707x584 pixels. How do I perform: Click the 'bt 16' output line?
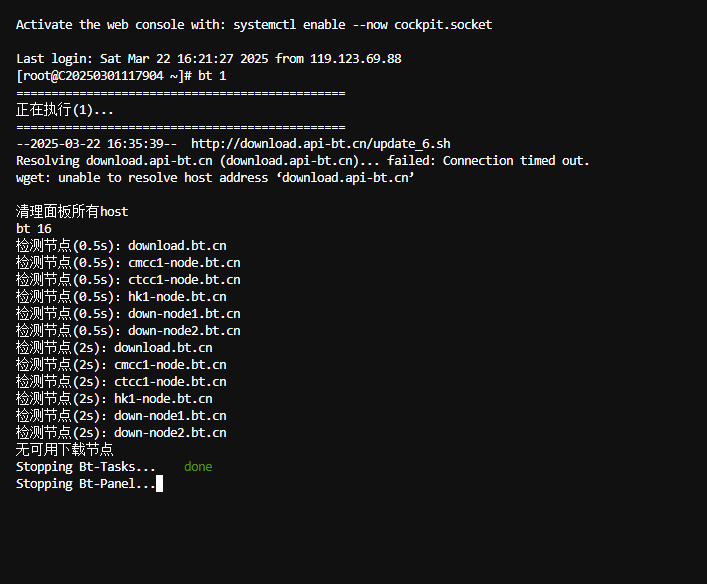[x=34, y=229]
